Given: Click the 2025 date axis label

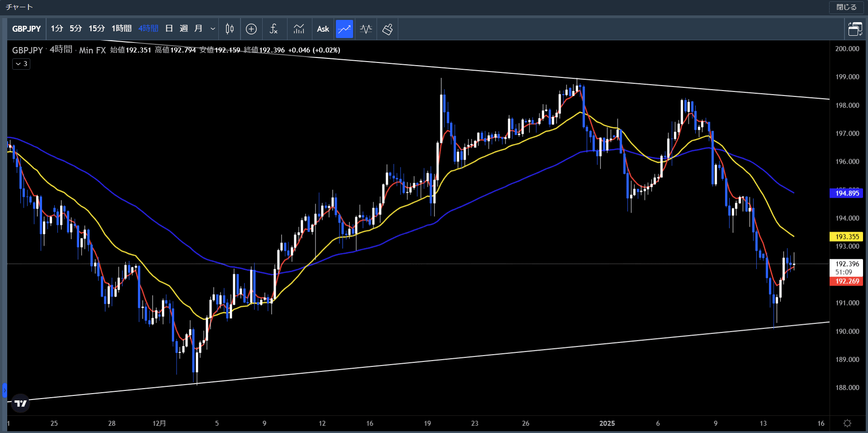Looking at the screenshot, I should [x=607, y=423].
